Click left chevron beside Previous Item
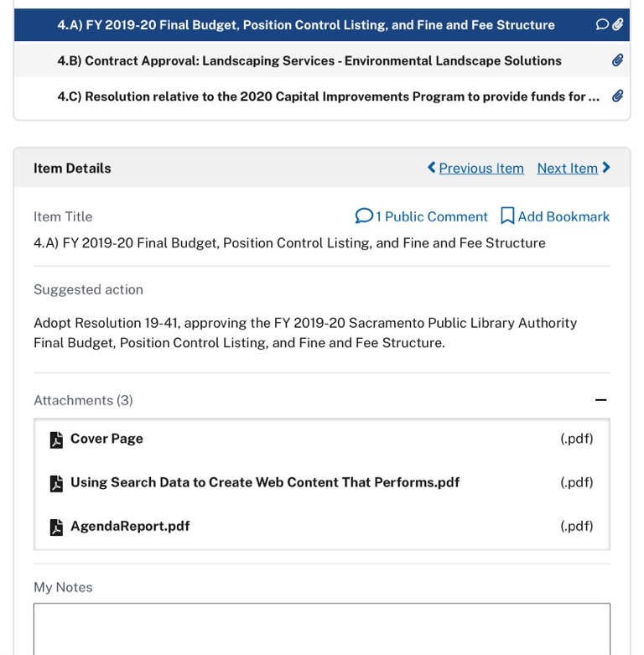The image size is (644, 655). pyautogui.click(x=431, y=168)
